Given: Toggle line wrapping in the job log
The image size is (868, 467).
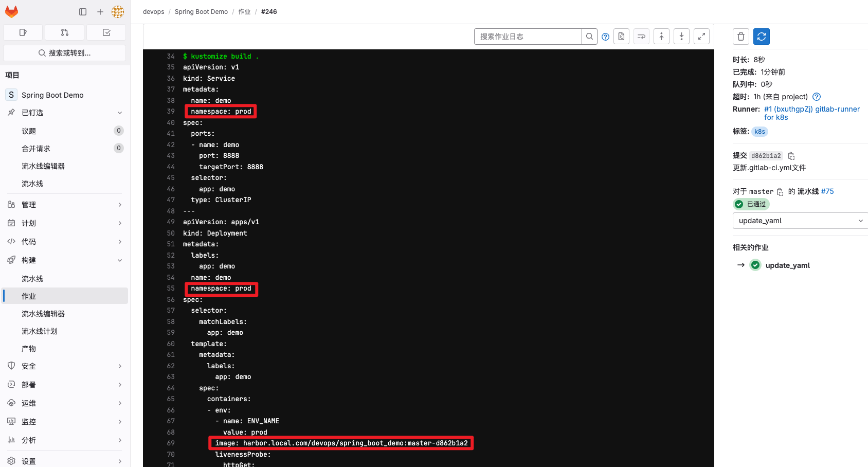Looking at the screenshot, I should 641,36.
